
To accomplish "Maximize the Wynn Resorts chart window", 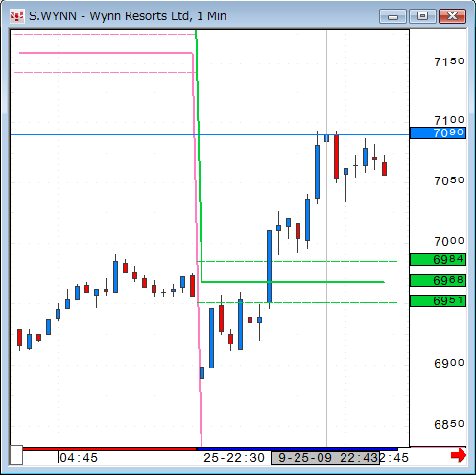I will coord(422,16).
